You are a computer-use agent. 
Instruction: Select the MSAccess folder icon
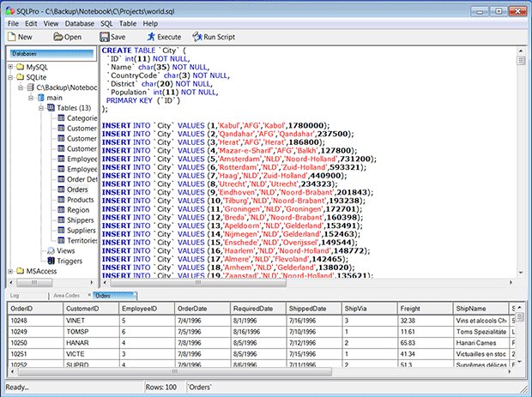tap(21, 271)
